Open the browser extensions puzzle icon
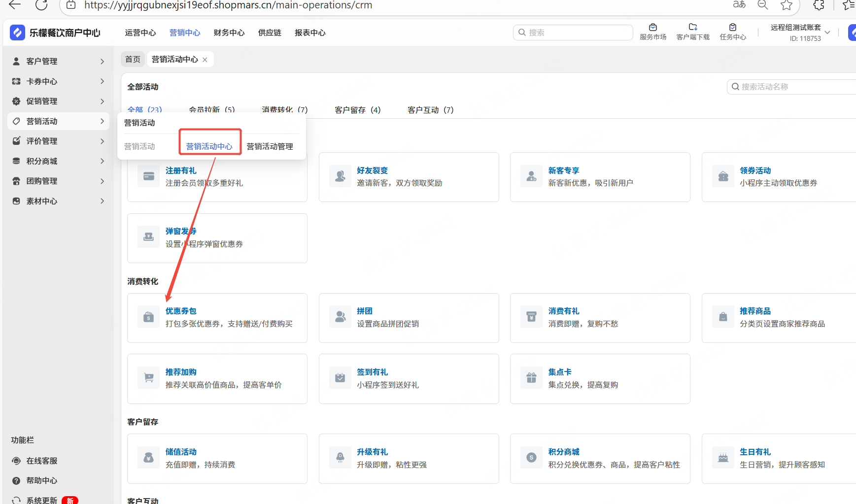Viewport: 856px width, 504px height. tap(819, 5)
